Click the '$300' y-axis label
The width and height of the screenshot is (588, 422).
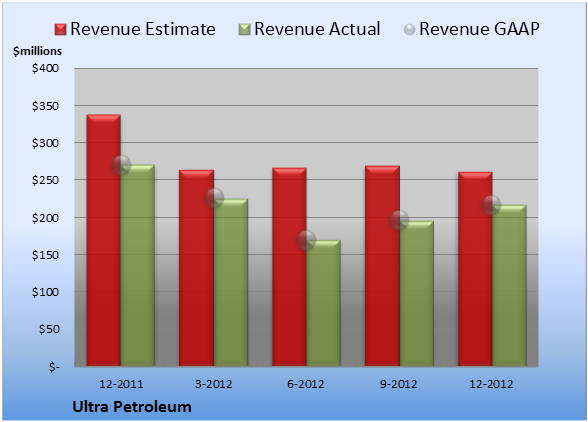click(45, 143)
